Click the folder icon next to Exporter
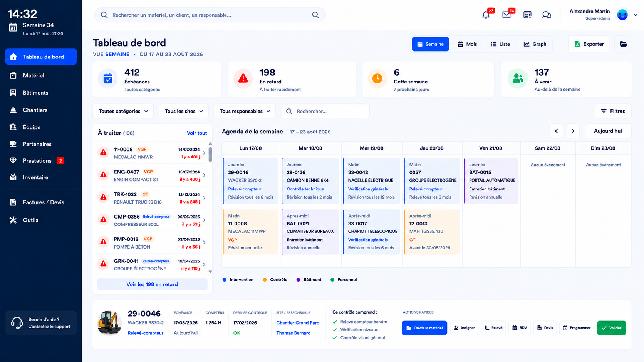The image size is (644, 362). pyautogui.click(x=623, y=44)
